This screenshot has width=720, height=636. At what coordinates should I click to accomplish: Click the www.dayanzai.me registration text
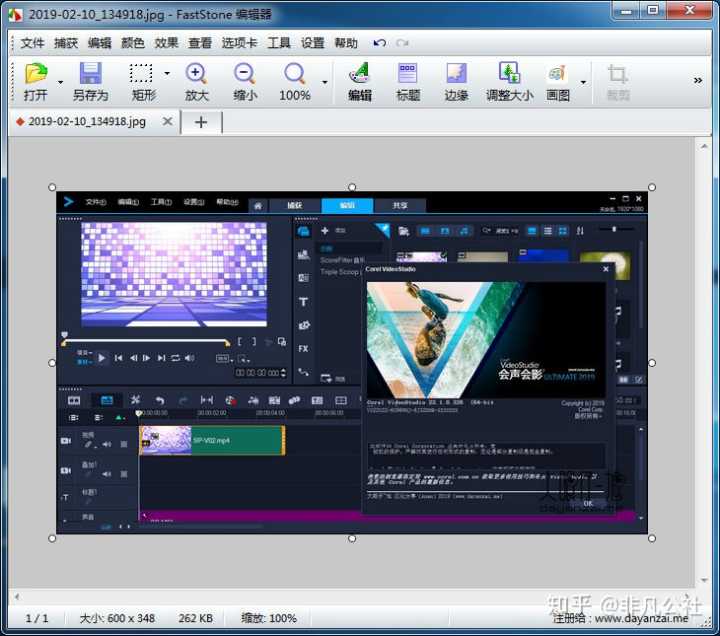(x=641, y=619)
